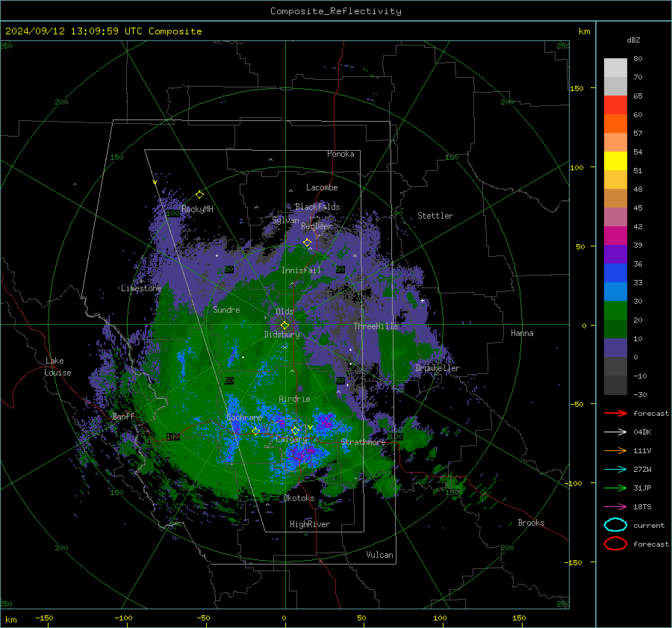Click the RockyMH label on map
This screenshot has height=628, width=672.
pyautogui.click(x=197, y=209)
